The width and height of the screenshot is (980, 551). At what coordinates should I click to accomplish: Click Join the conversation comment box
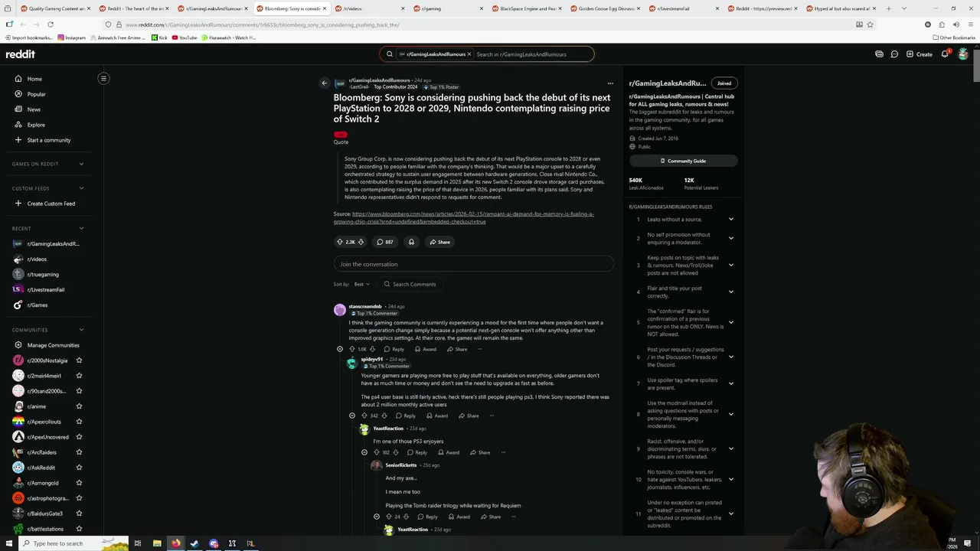click(x=473, y=264)
